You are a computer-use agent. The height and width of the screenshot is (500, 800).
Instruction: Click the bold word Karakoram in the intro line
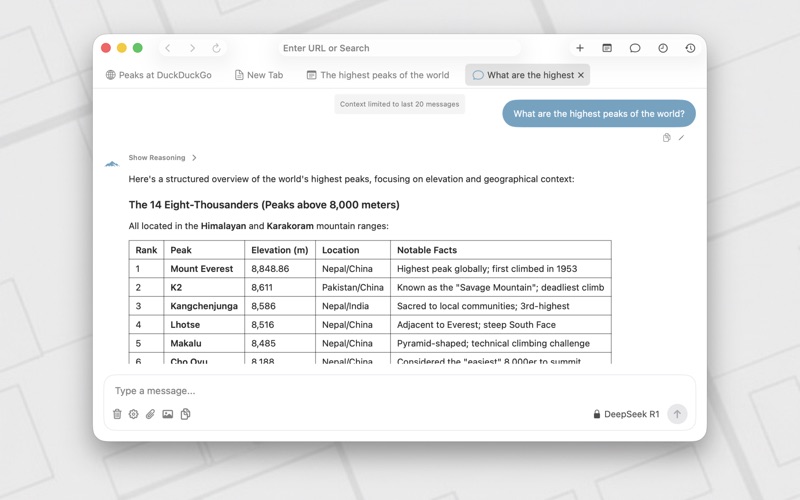coord(290,226)
